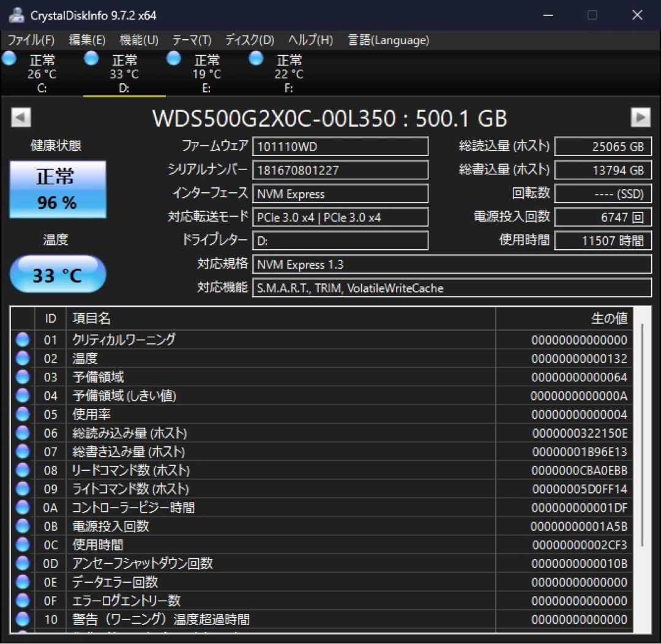Click the status dot on the 電源投入回数 row
The width and height of the screenshot is (661, 644).
tap(22, 526)
